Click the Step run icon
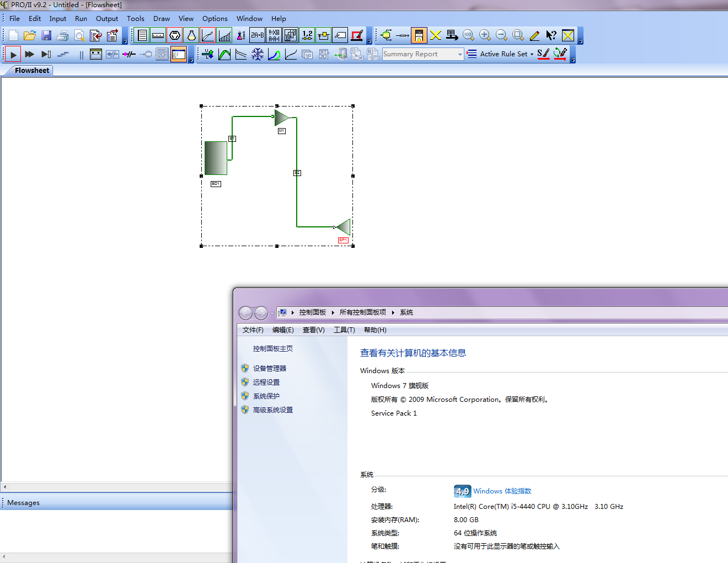728x563 pixels. coord(46,54)
